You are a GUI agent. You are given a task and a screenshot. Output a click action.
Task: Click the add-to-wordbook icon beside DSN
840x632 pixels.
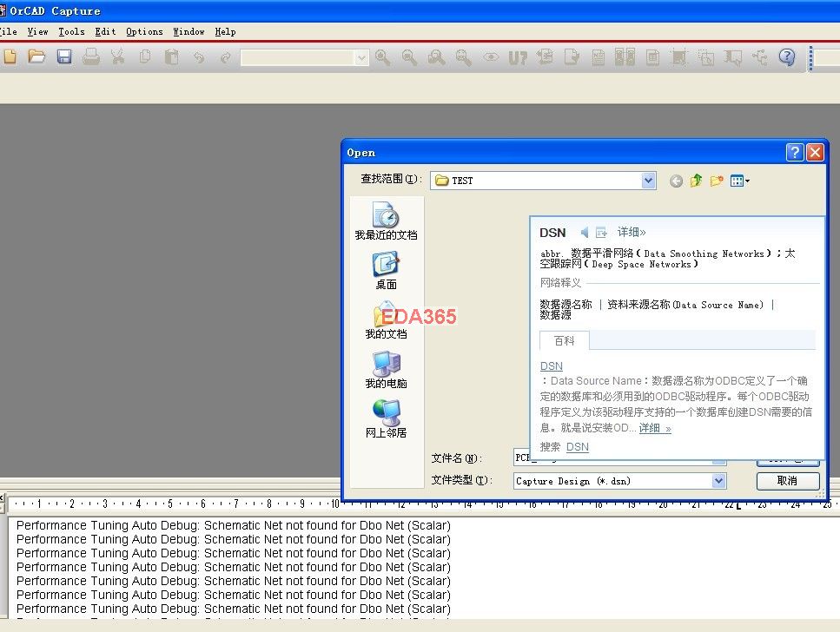coord(601,233)
